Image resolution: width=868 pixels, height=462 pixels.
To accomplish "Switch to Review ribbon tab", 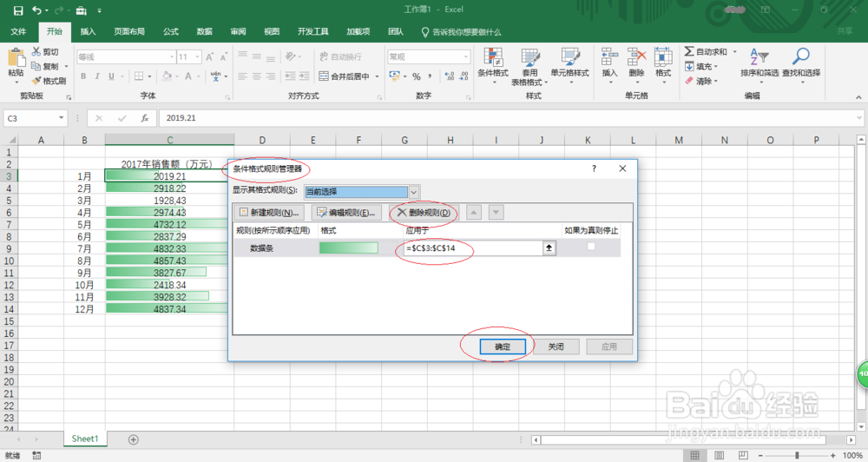I will tap(238, 31).
